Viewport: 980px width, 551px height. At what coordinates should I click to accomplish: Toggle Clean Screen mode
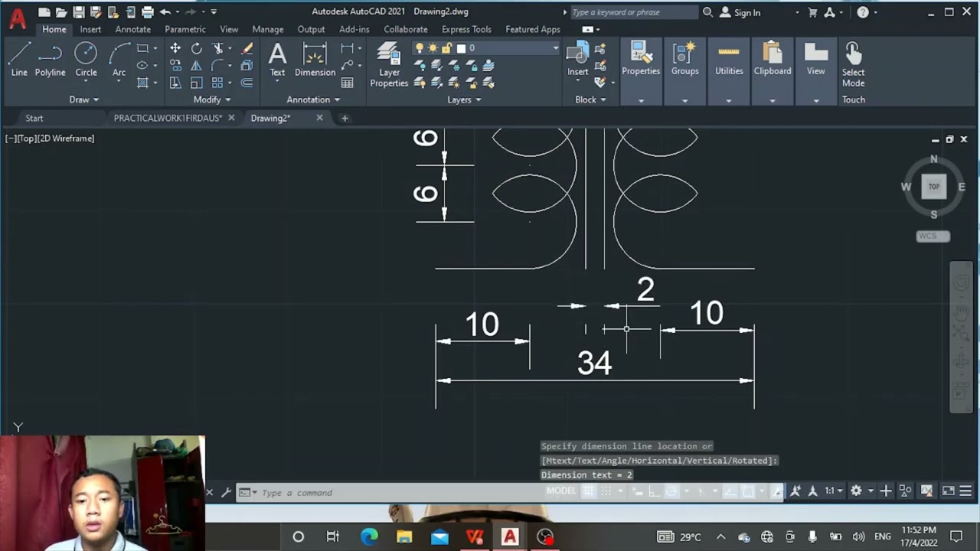[x=948, y=491]
